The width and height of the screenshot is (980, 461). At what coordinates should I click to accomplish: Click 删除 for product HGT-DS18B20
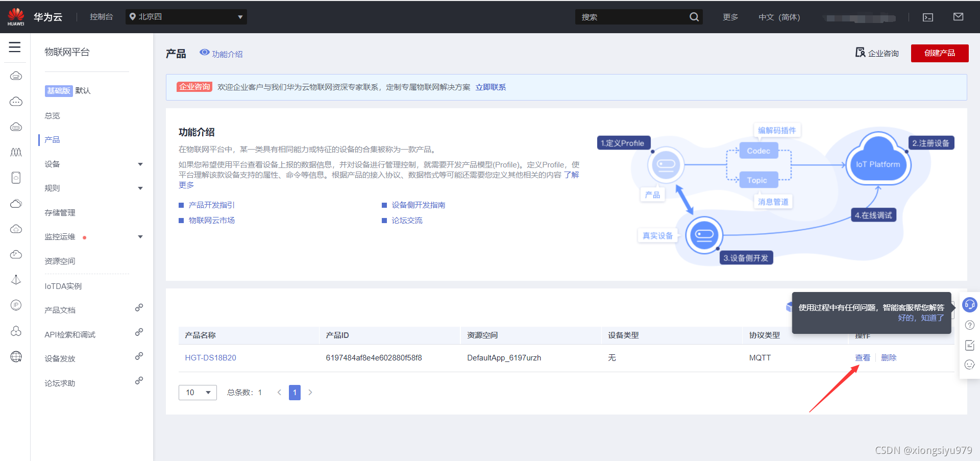click(889, 357)
